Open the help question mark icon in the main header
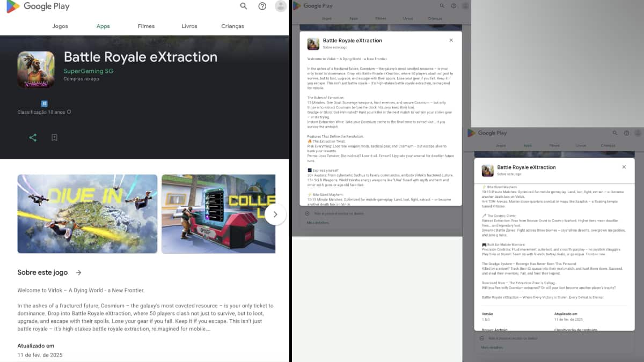Image resolution: width=644 pixels, height=362 pixels. 262,6
